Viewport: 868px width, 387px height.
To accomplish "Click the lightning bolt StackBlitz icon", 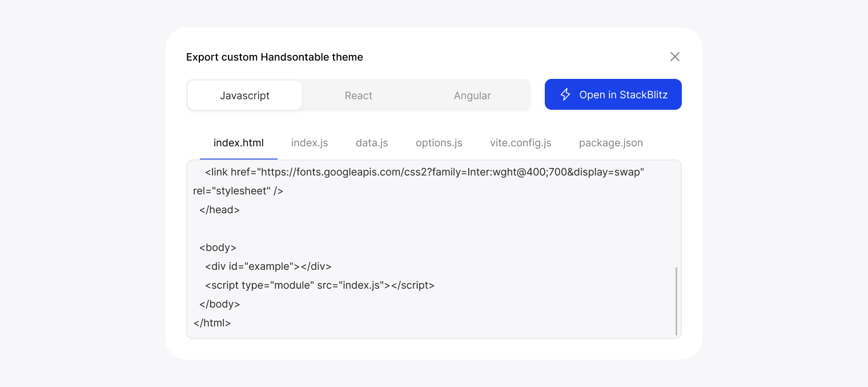I will coord(565,95).
